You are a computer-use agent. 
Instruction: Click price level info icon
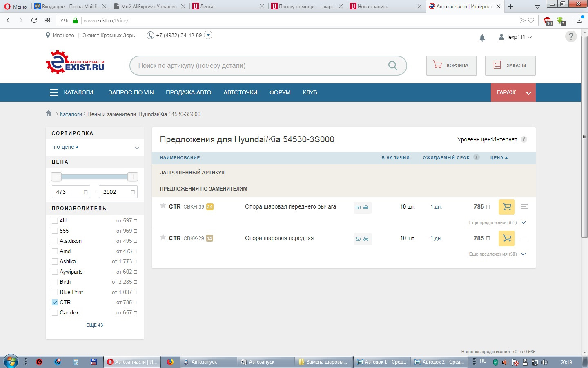pyautogui.click(x=524, y=139)
